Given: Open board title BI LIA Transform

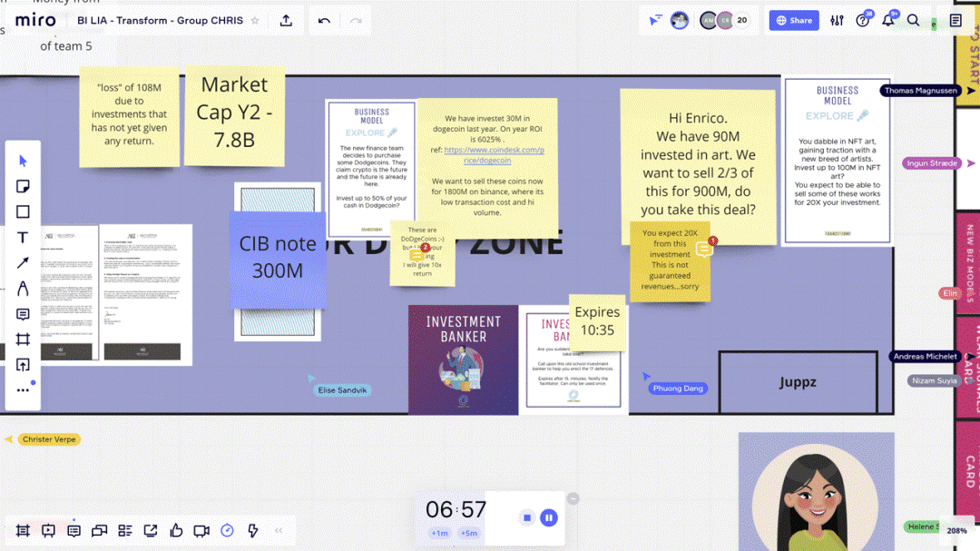Looking at the screenshot, I should coord(160,20).
